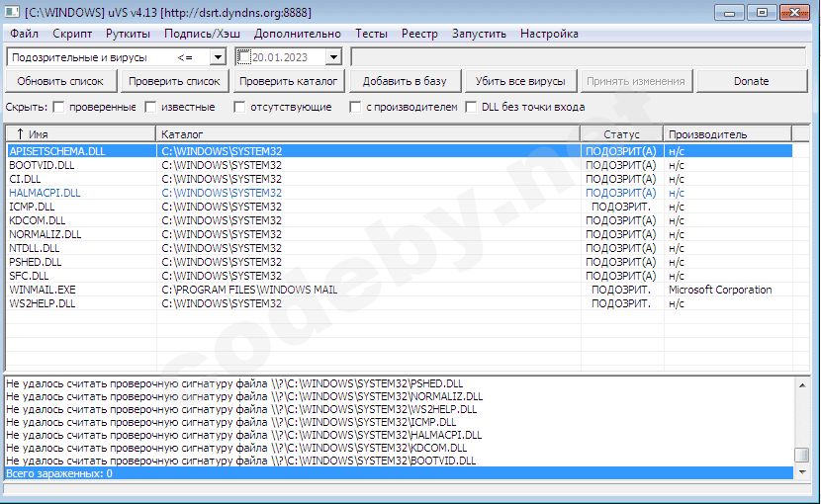The image size is (821, 504).
Task: Click the Проверить каталог button
Action: [x=289, y=81]
